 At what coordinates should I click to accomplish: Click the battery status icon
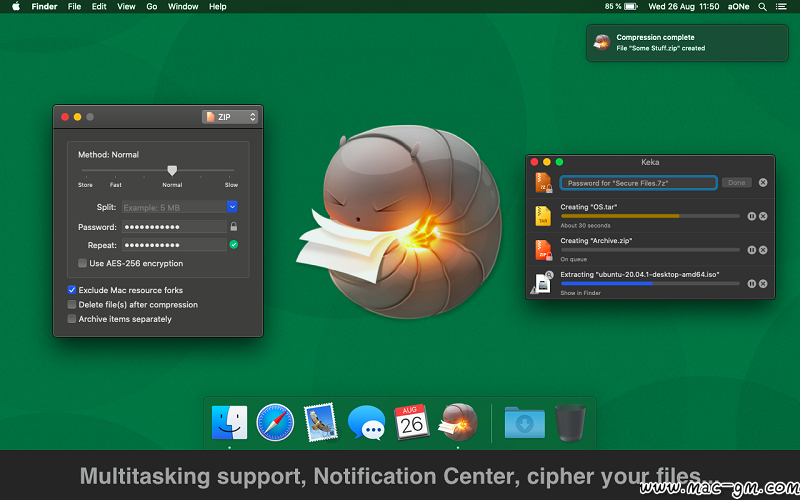[x=631, y=7]
